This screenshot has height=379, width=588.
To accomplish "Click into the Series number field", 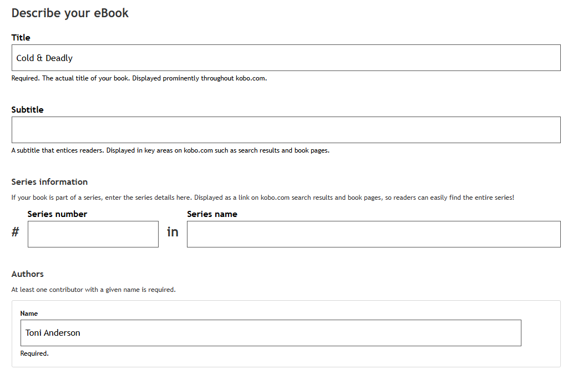I will 93,234.
